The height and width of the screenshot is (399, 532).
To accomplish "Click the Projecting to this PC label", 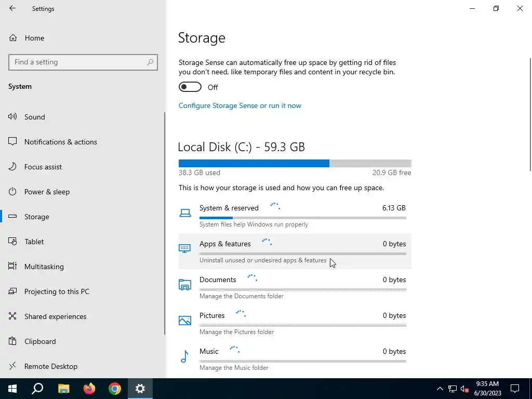I will coord(57,291).
